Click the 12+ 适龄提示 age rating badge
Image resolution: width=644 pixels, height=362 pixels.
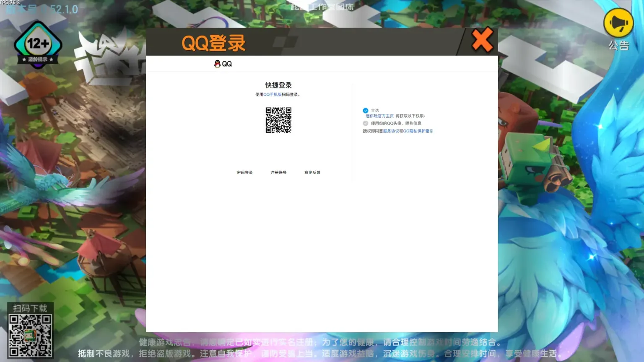(x=38, y=44)
